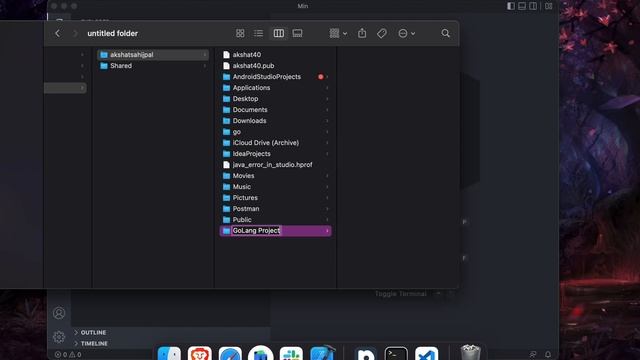Select the akshat40 file

point(276,55)
